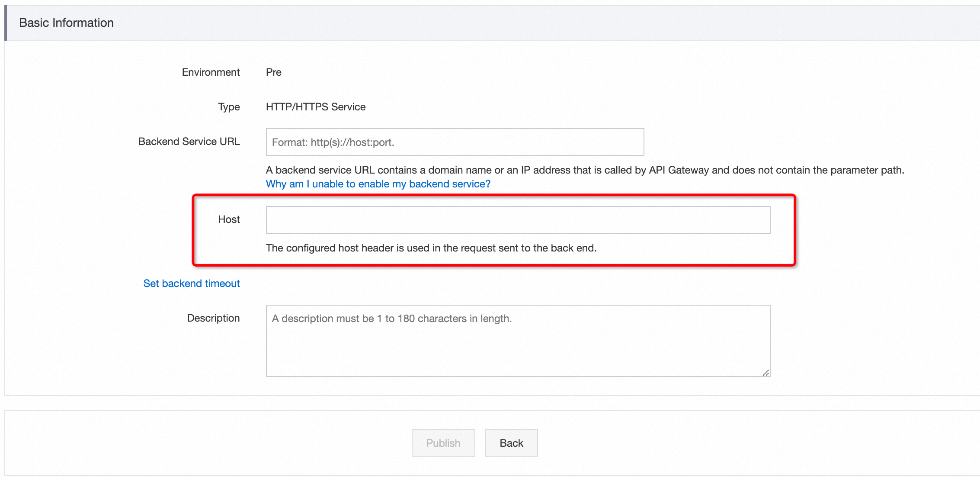Click the 'Pre' environment value

[273, 72]
